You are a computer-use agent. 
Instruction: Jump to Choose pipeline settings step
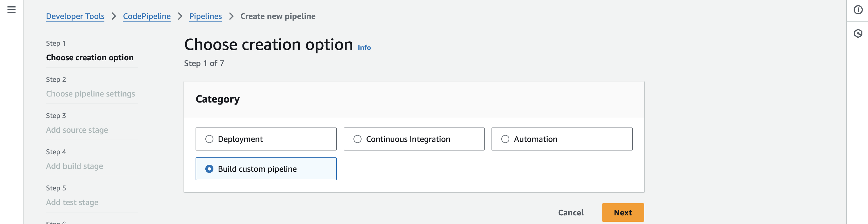(90, 94)
